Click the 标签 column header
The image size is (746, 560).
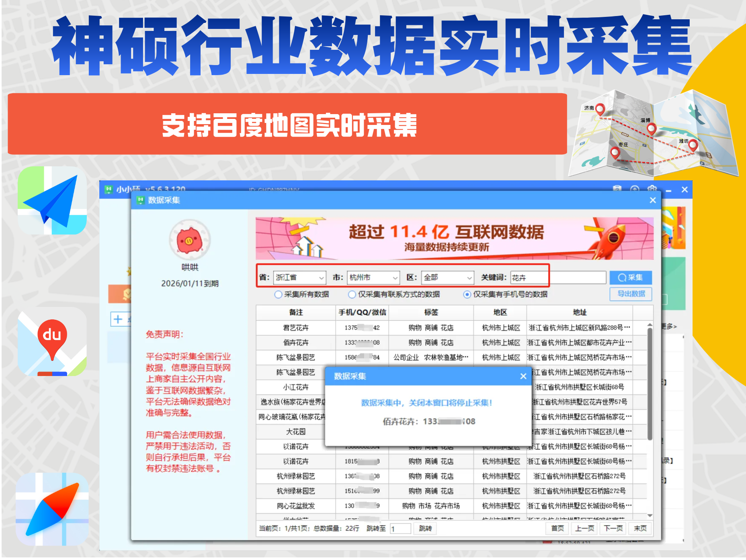431,313
